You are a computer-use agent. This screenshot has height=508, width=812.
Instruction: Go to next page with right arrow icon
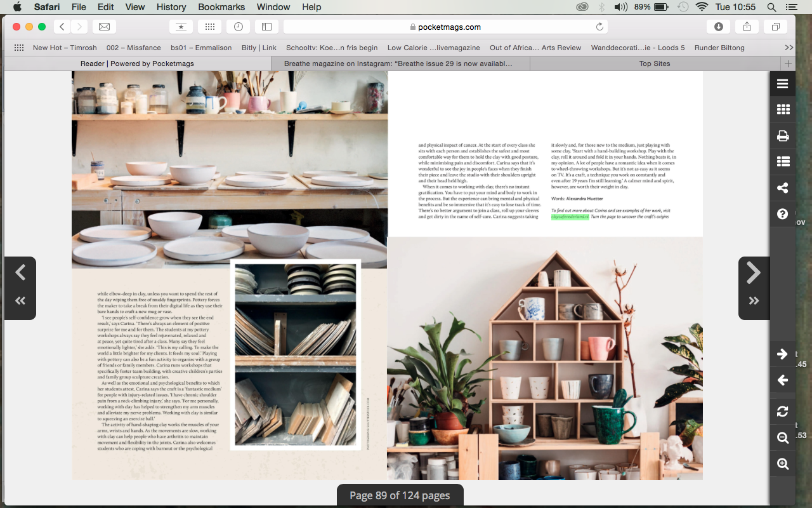coord(783,354)
